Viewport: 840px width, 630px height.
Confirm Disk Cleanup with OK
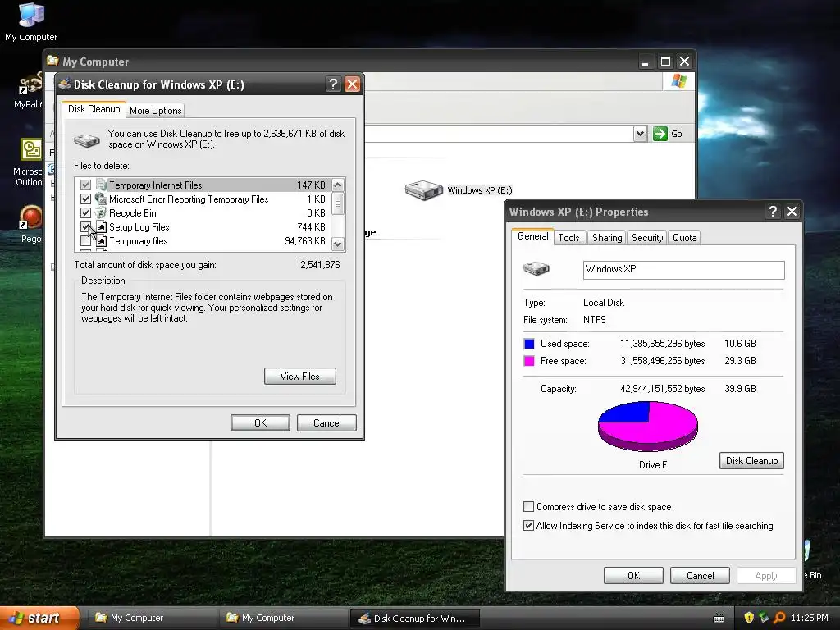[x=260, y=422]
